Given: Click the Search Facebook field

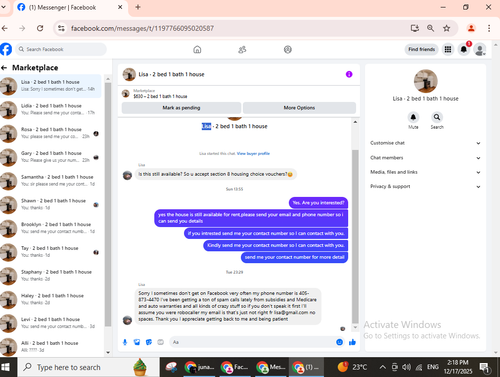Looking at the screenshot, I should click(61, 49).
